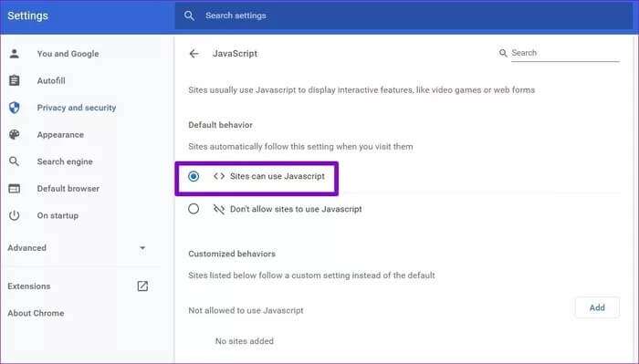Click the clipboard icon for Autofill
This screenshot has height=364, width=639.
pyautogui.click(x=15, y=80)
